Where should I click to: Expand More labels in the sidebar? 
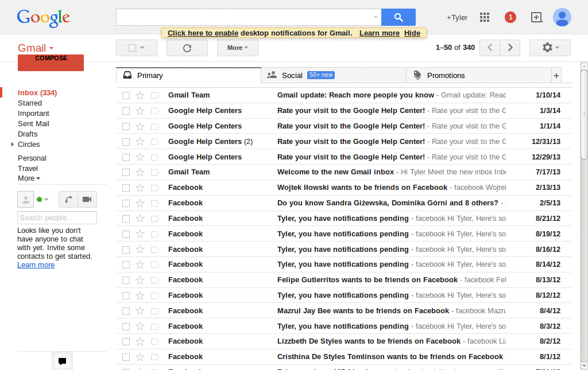(29, 178)
